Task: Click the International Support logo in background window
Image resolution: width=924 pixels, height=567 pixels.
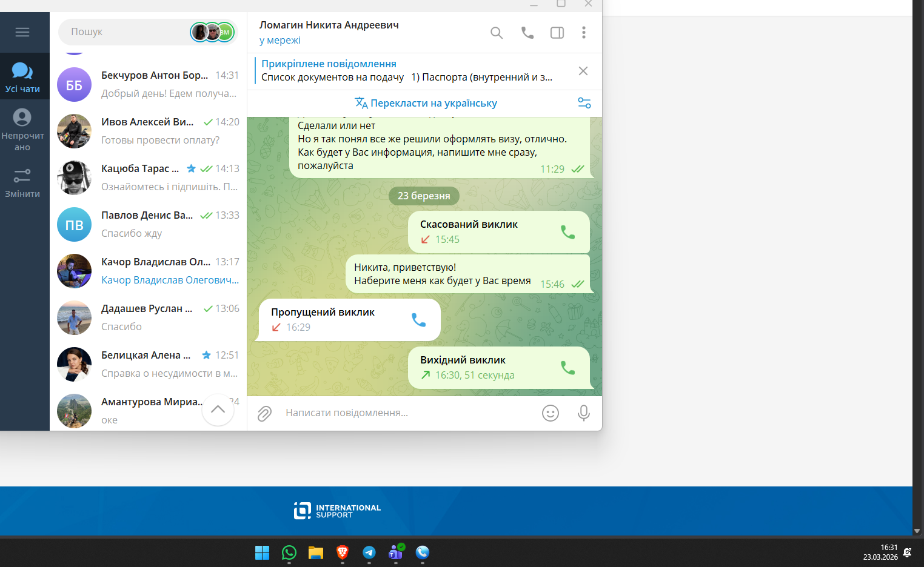Action: pyautogui.click(x=337, y=511)
